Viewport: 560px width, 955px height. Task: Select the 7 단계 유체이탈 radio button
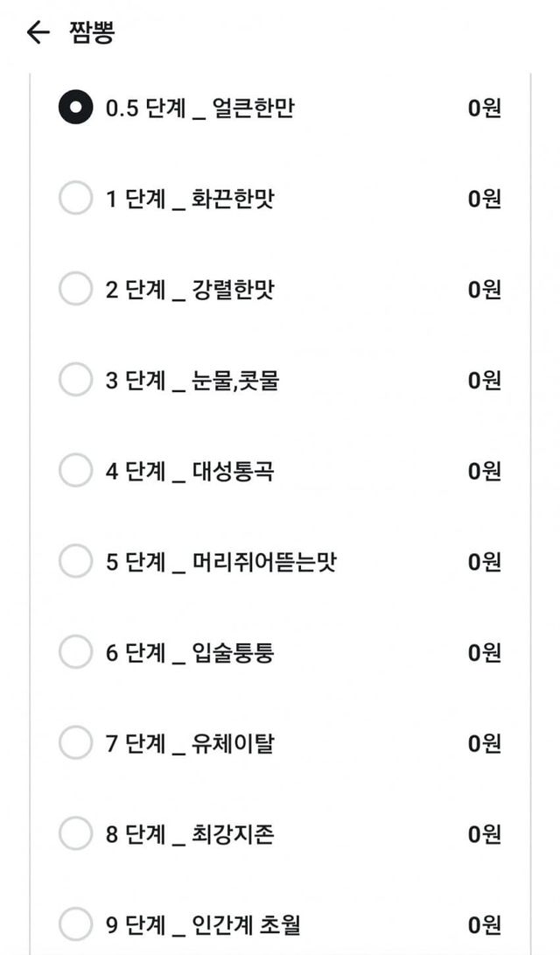(75, 743)
